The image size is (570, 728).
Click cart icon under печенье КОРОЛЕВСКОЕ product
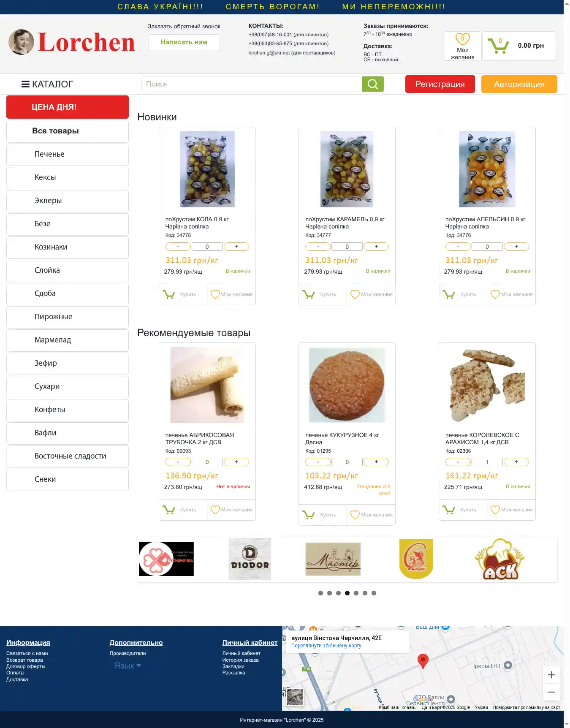point(448,510)
